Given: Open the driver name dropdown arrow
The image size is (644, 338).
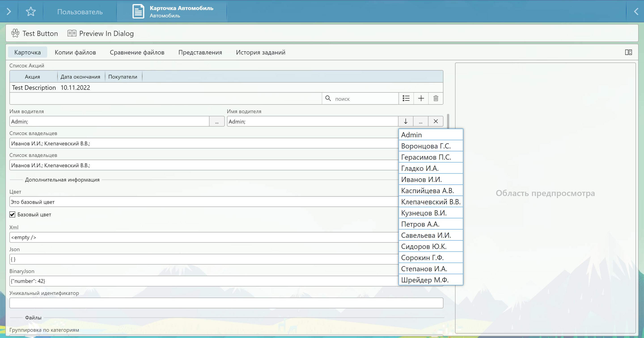Looking at the screenshot, I should [x=405, y=121].
